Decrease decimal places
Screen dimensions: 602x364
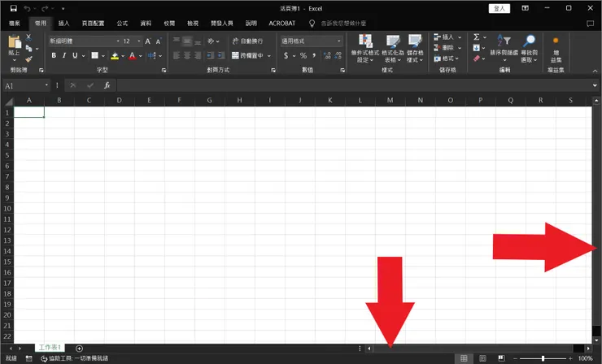pos(338,55)
